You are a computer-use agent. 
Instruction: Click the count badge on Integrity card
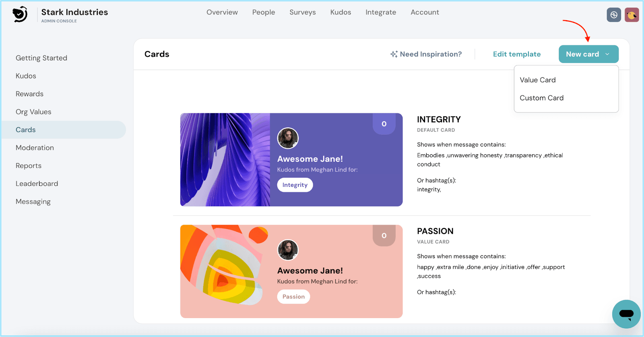click(x=384, y=124)
